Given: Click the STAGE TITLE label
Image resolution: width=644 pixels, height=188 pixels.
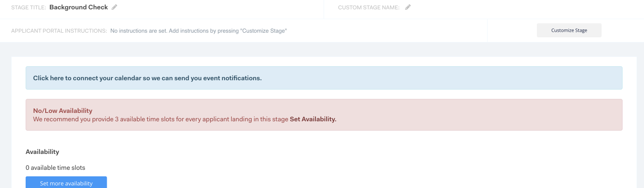Looking at the screenshot, I should pos(28,7).
